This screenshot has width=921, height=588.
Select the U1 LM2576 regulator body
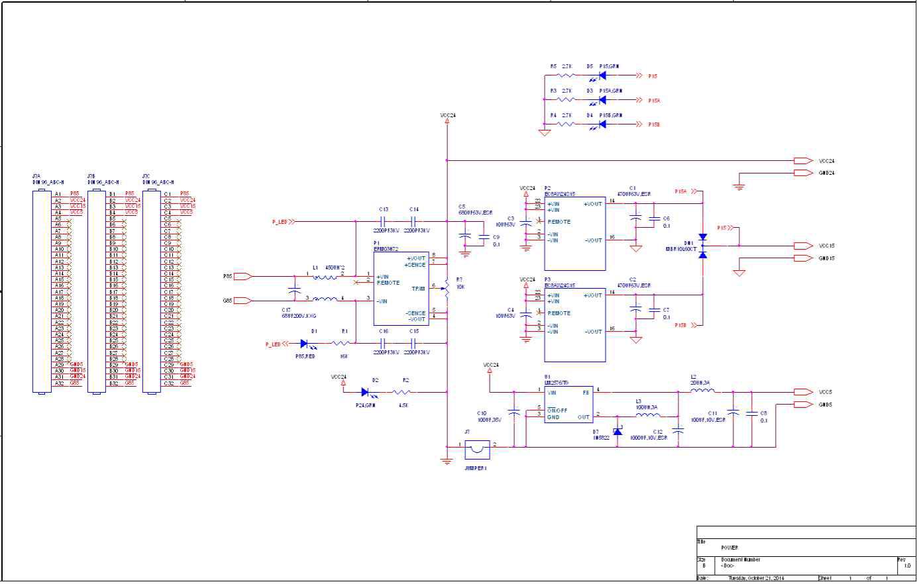coord(569,405)
